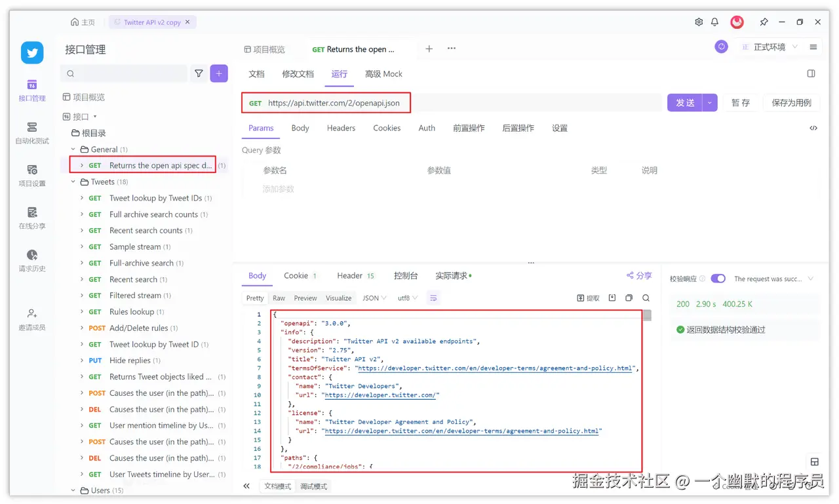The height and width of the screenshot is (504, 839).
Task: Open 在线分享 in the sidebar
Action: tap(32, 218)
